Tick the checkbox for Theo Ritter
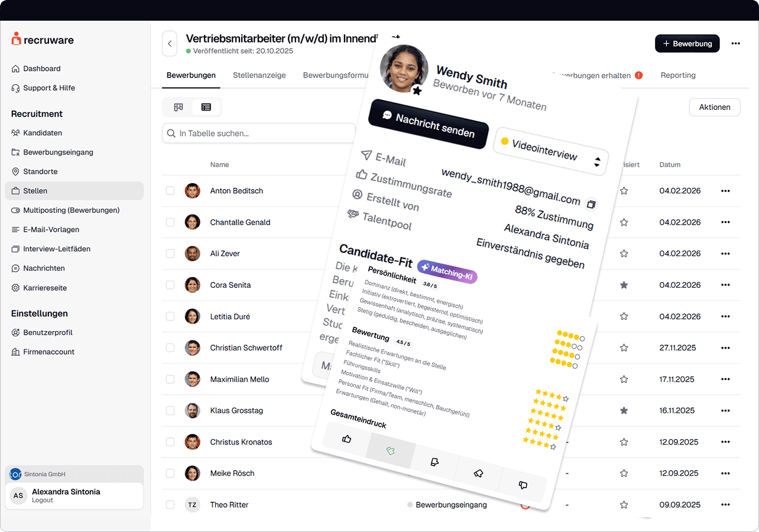The image size is (759, 532). (170, 505)
